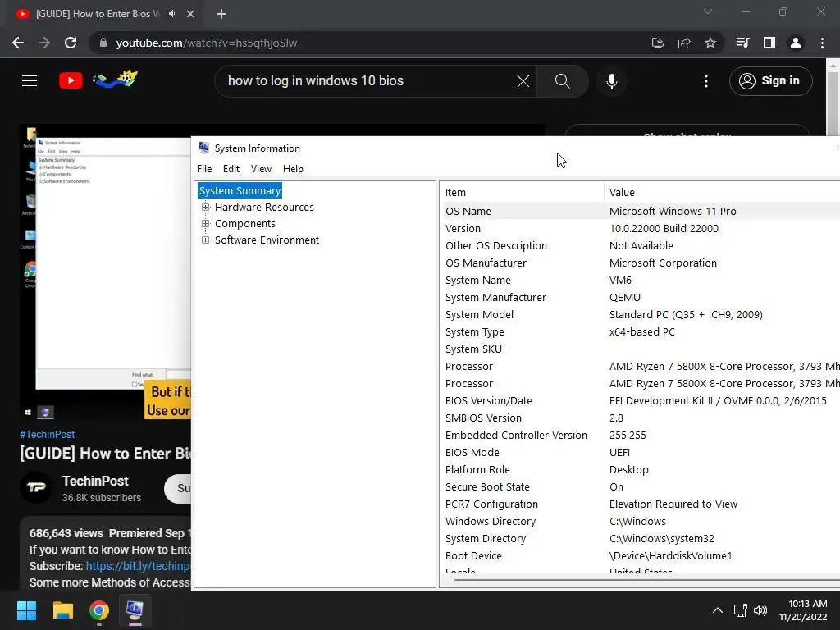The height and width of the screenshot is (630, 840).
Task: Click the volume icon in system tray
Action: pyautogui.click(x=760, y=610)
